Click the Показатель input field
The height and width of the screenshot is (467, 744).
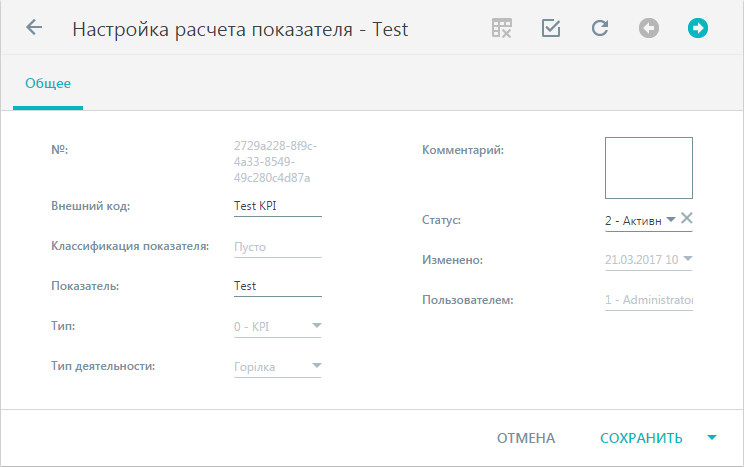point(278,287)
